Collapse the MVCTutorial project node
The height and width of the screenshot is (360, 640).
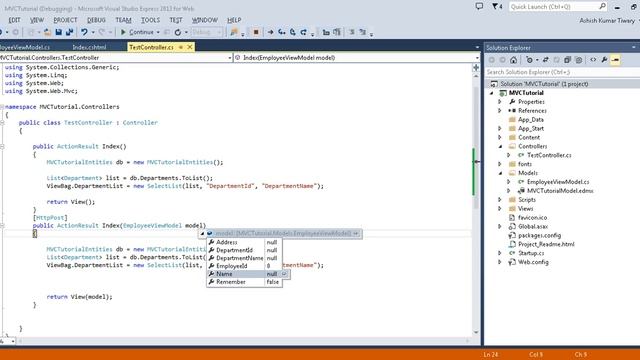pyautogui.click(x=491, y=93)
